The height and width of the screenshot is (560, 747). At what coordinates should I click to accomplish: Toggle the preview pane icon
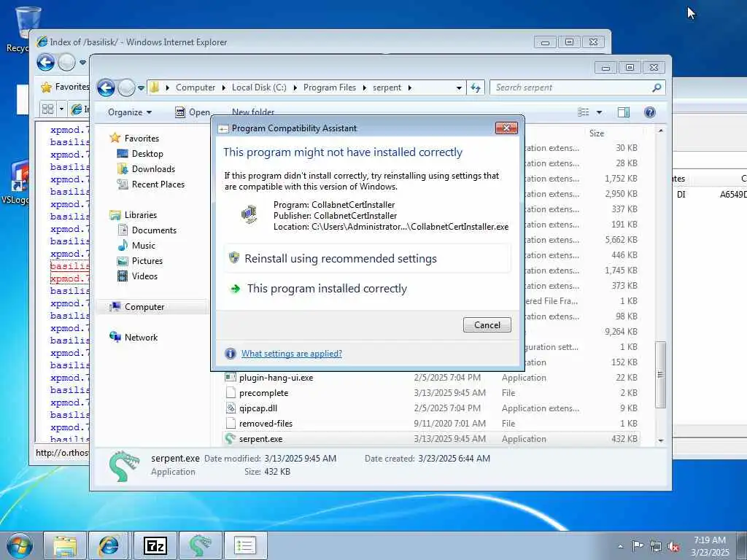(x=624, y=112)
